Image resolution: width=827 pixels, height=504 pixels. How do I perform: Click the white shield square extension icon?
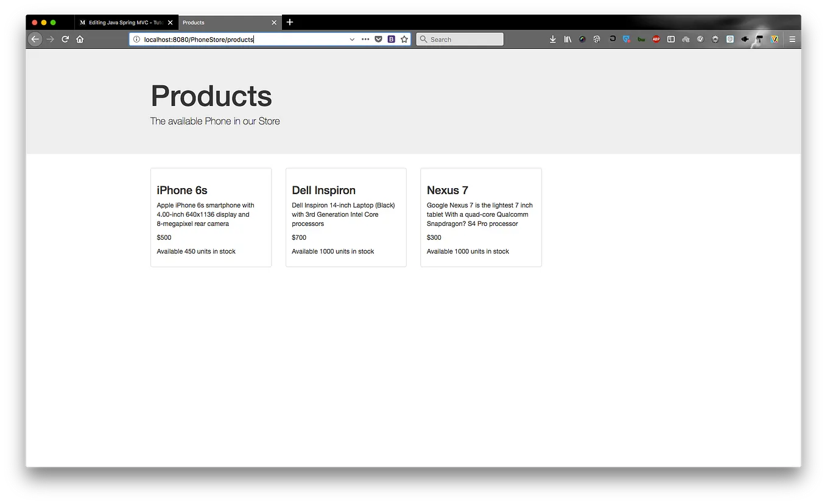pyautogui.click(x=730, y=39)
